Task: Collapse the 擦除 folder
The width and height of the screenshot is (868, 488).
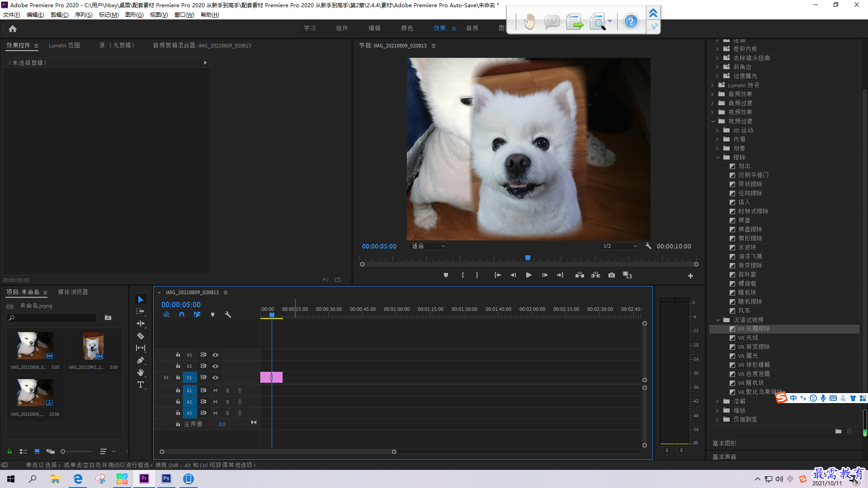Action: tap(718, 157)
